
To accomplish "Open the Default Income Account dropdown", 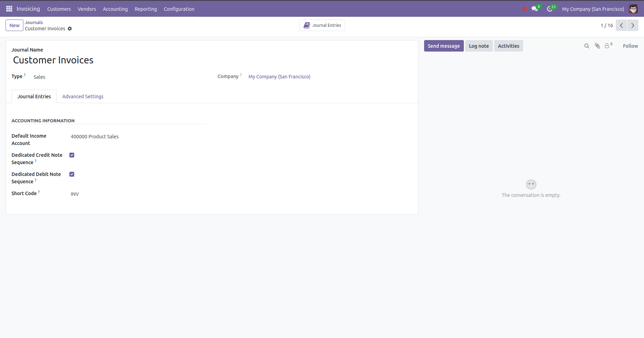I will pos(136,137).
